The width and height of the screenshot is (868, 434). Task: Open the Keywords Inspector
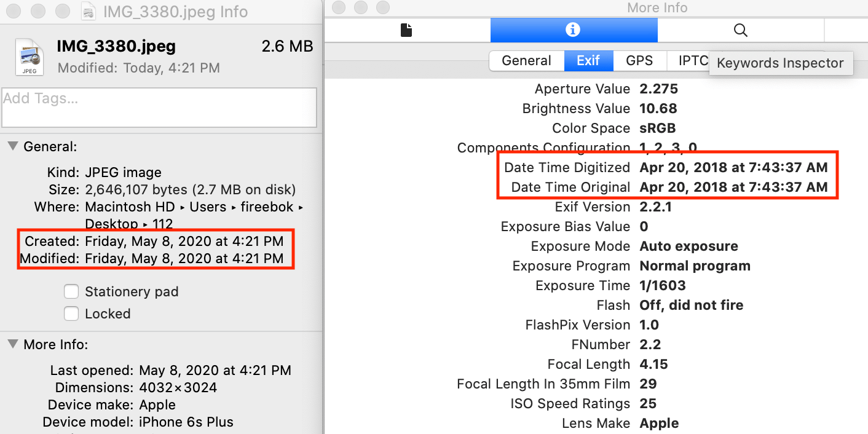(780, 63)
